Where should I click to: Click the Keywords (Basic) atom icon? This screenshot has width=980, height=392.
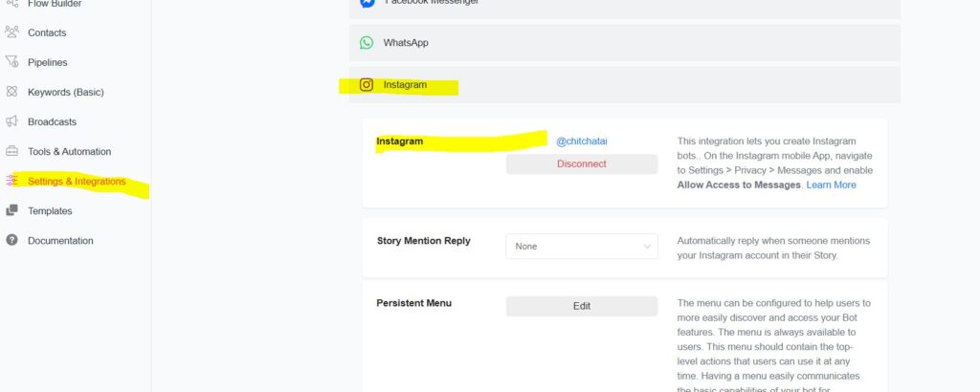(11, 92)
